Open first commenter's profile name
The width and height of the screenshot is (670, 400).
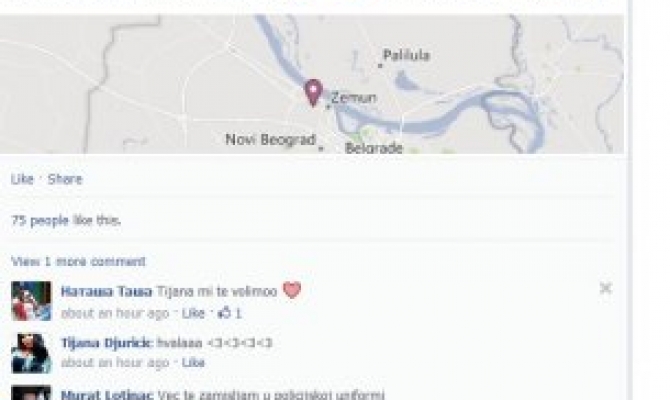pyautogui.click(x=106, y=291)
